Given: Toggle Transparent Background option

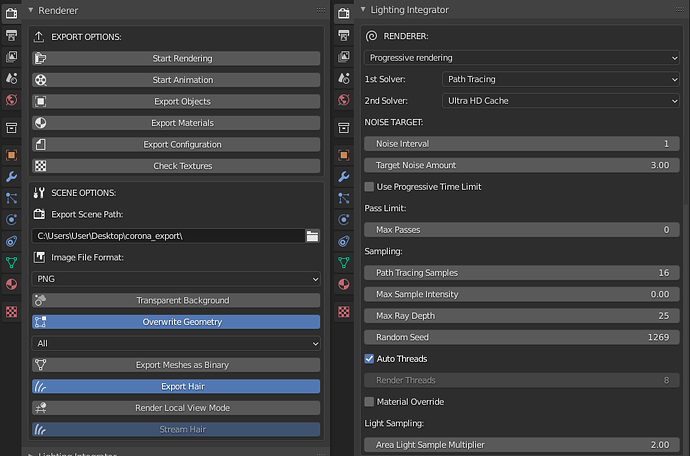Looking at the screenshot, I should pos(176,300).
